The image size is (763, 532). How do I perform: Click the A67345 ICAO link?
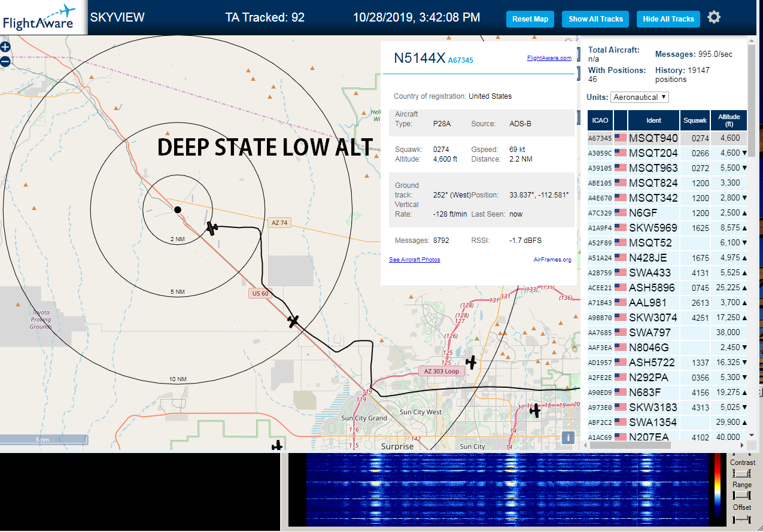pyautogui.click(x=460, y=60)
